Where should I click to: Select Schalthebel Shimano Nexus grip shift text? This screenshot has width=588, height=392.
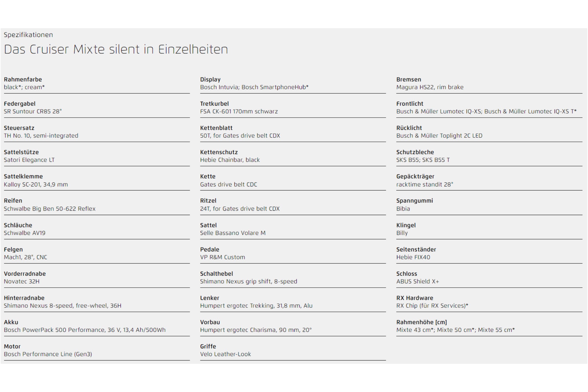[x=248, y=281]
